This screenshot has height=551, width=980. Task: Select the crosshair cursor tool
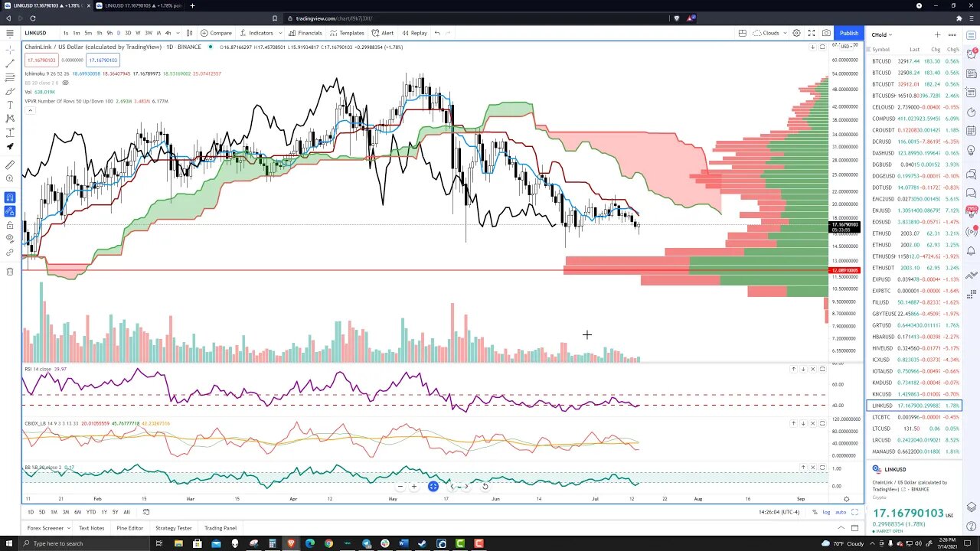point(10,50)
